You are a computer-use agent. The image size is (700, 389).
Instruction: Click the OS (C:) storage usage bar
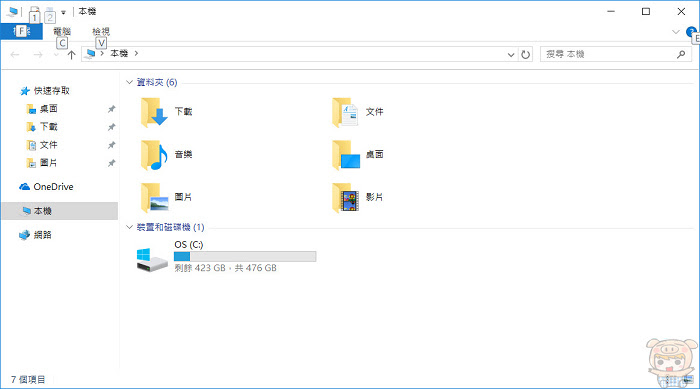(245, 256)
